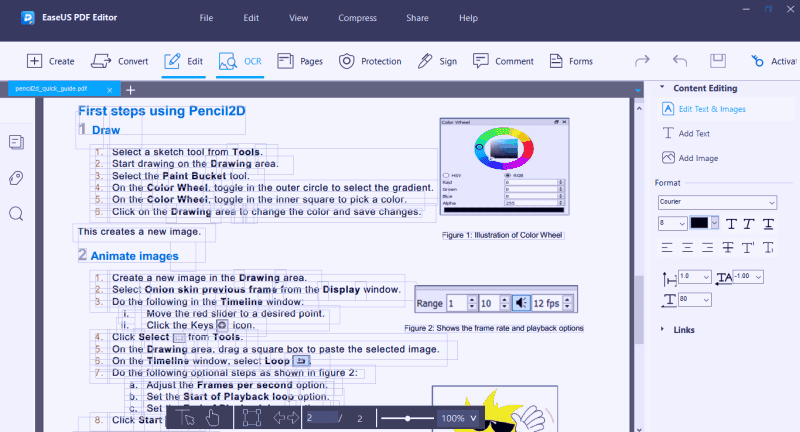The width and height of the screenshot is (800, 432).
Task: Open the Pages tool
Action: tap(300, 61)
